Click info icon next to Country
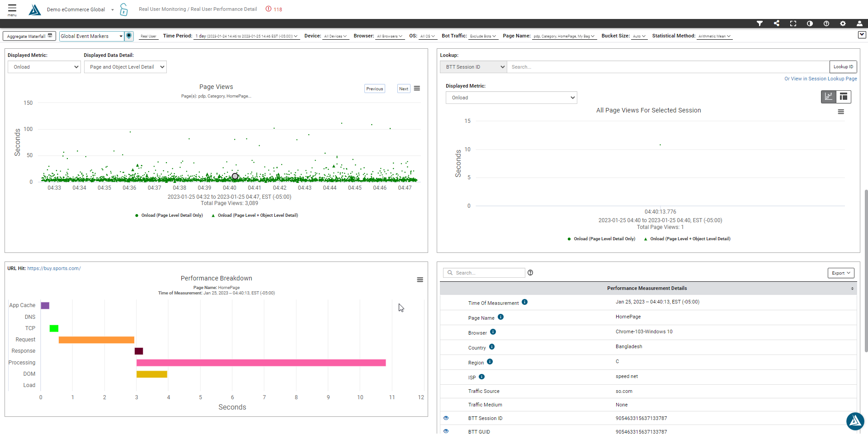Image resolution: width=868 pixels, height=434 pixels. tap(492, 347)
